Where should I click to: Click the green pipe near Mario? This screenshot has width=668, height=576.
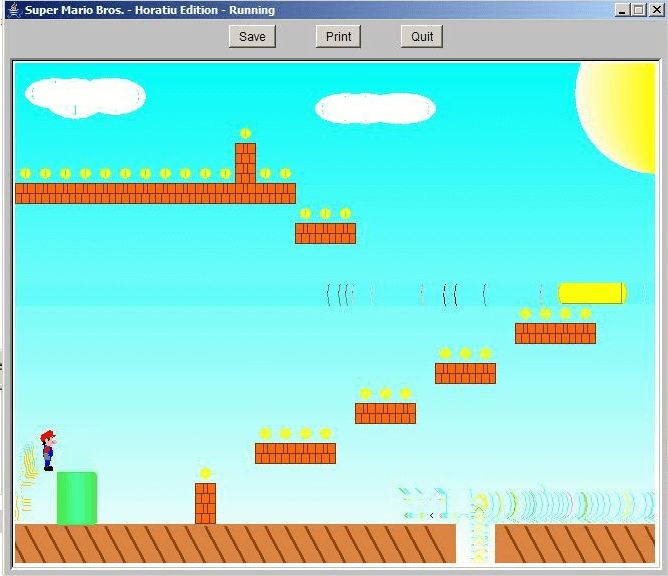(x=77, y=498)
